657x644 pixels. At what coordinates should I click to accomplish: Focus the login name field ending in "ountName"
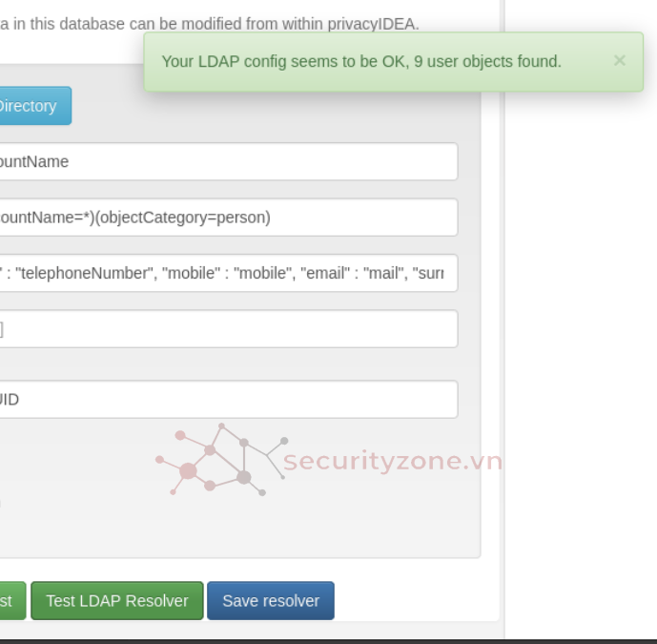pyautogui.click(x=229, y=162)
